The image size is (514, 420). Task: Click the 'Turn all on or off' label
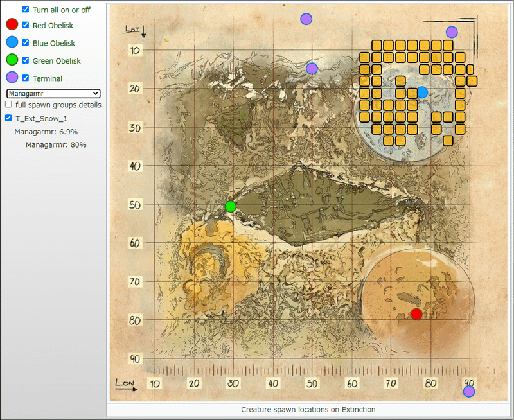click(x=61, y=10)
